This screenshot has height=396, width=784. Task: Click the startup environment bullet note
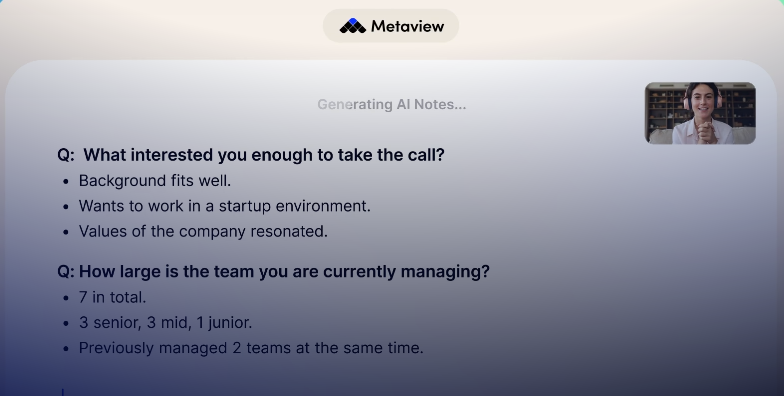(224, 206)
